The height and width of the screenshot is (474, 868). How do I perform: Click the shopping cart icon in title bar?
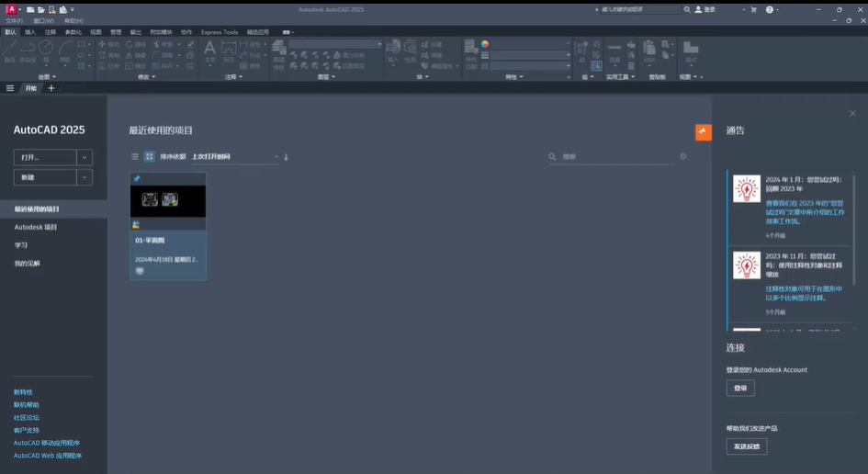click(x=753, y=9)
